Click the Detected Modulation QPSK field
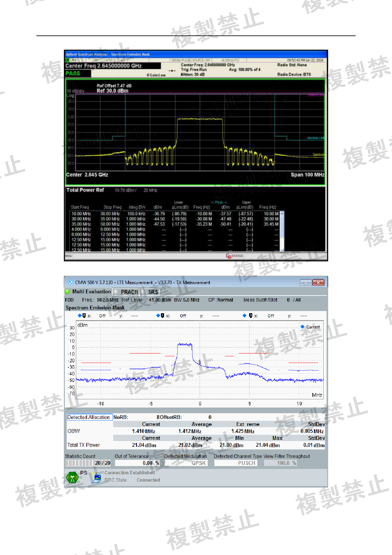Image resolution: width=392 pixels, height=555 pixels. (x=186, y=463)
